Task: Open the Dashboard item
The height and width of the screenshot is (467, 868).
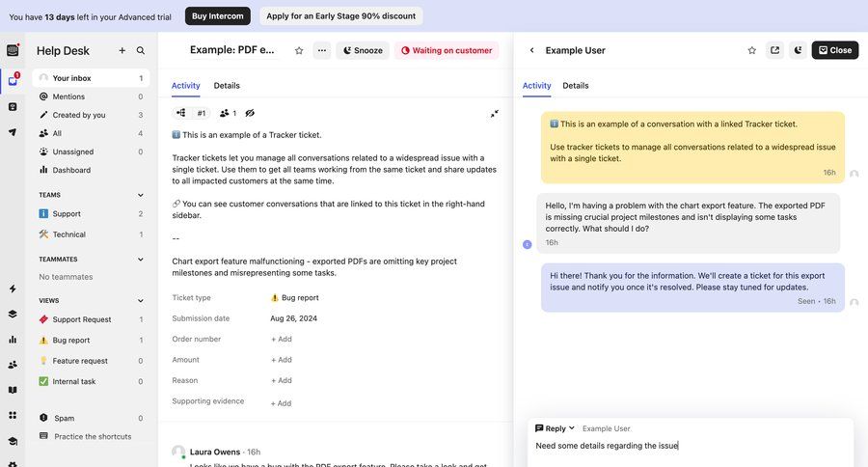Action: coord(91,170)
